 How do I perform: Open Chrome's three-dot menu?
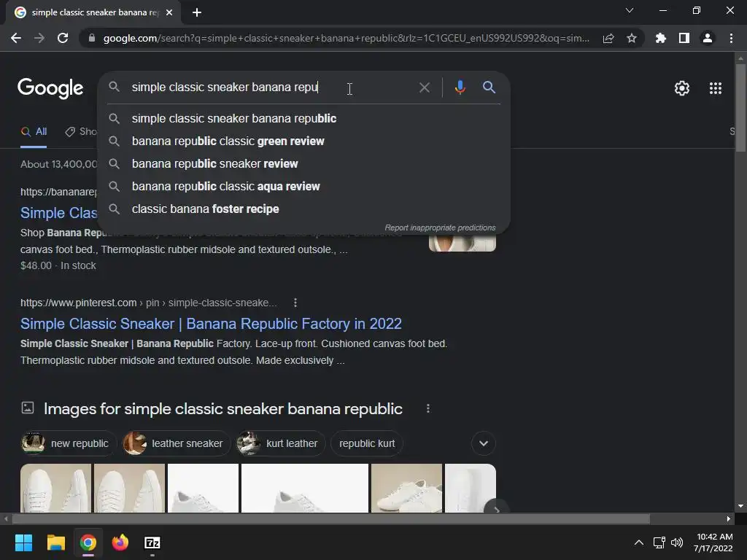point(731,38)
